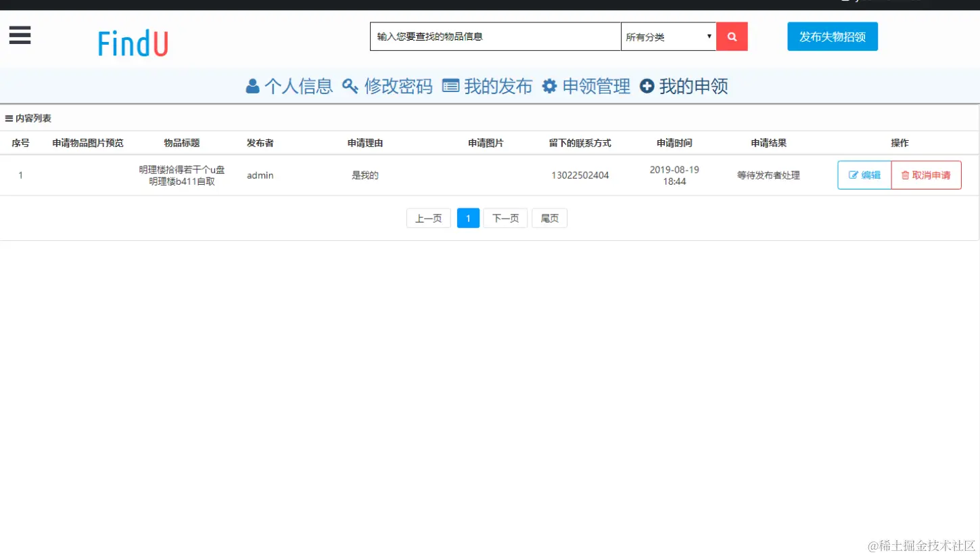The image size is (980, 557).
Task: Expand the 所有分类 category dropdown
Action: point(668,37)
